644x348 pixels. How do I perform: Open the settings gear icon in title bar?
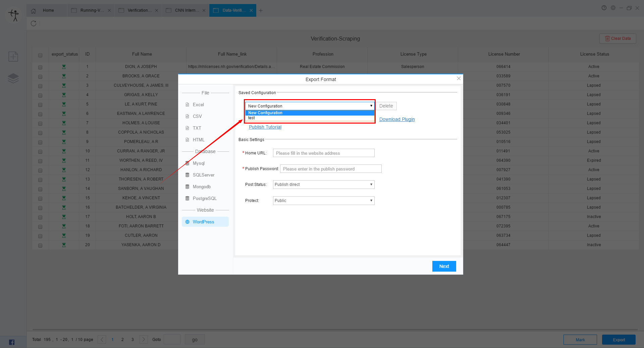click(613, 8)
